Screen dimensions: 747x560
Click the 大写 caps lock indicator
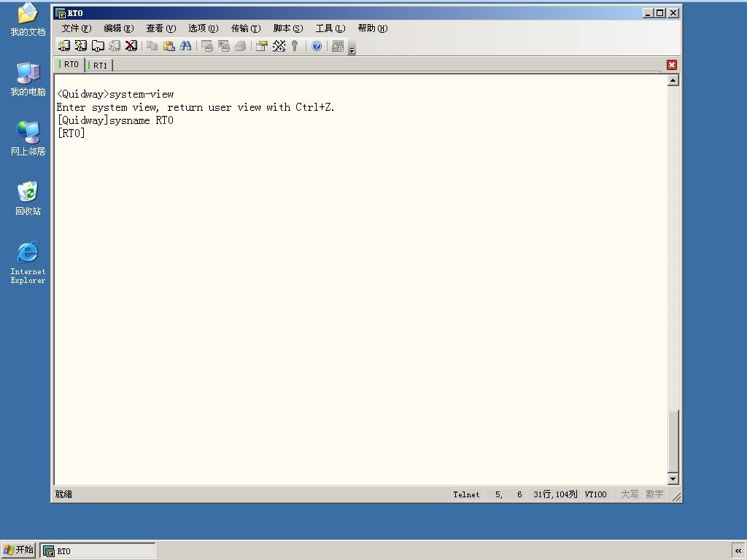point(629,494)
